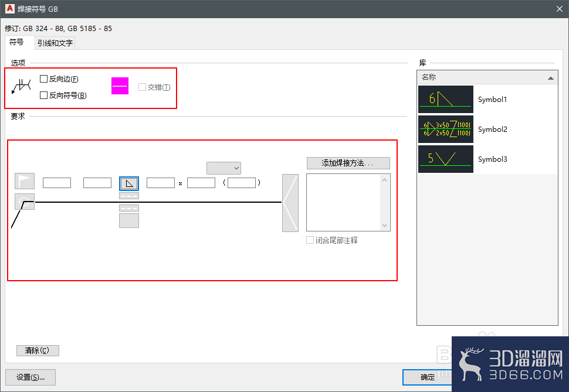Click the supplementary dashed symbol button above reference line

tap(129, 196)
